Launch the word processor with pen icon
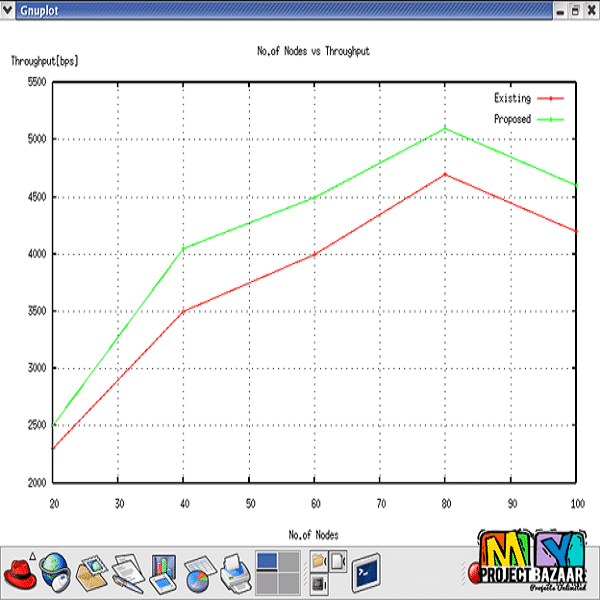This screenshot has height=600, width=600. (x=128, y=573)
